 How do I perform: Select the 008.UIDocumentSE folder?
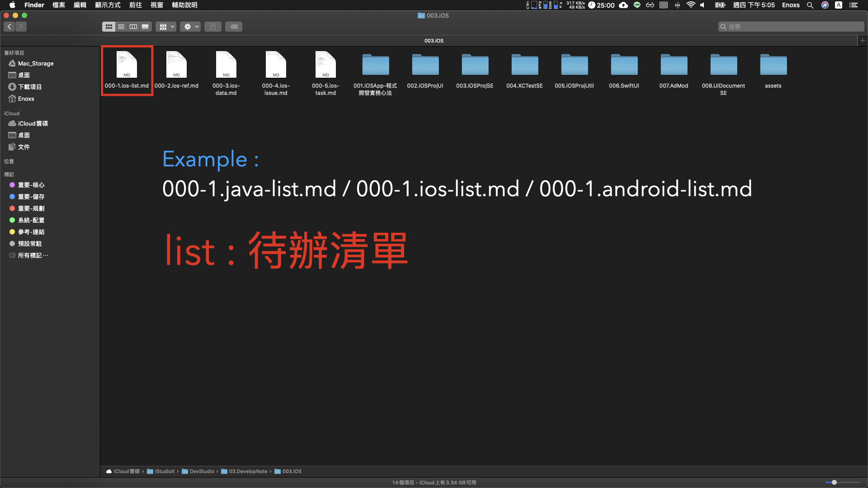pos(723,75)
